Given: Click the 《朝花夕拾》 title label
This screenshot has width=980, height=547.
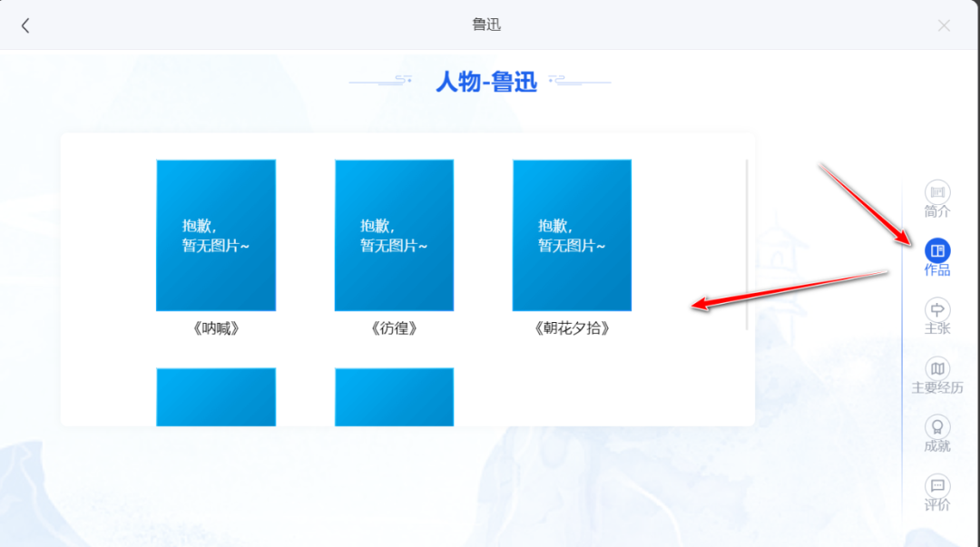Looking at the screenshot, I should point(572,328).
